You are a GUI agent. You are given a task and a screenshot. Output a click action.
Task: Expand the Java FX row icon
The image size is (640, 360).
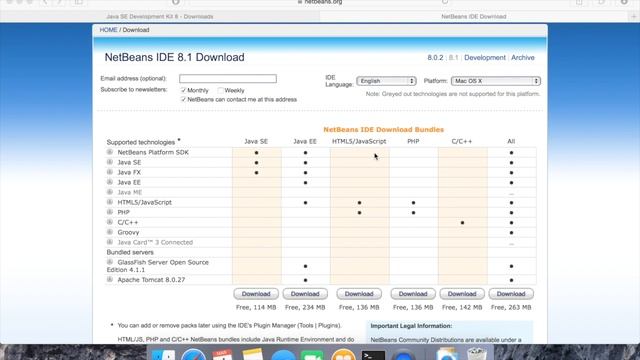(109, 172)
